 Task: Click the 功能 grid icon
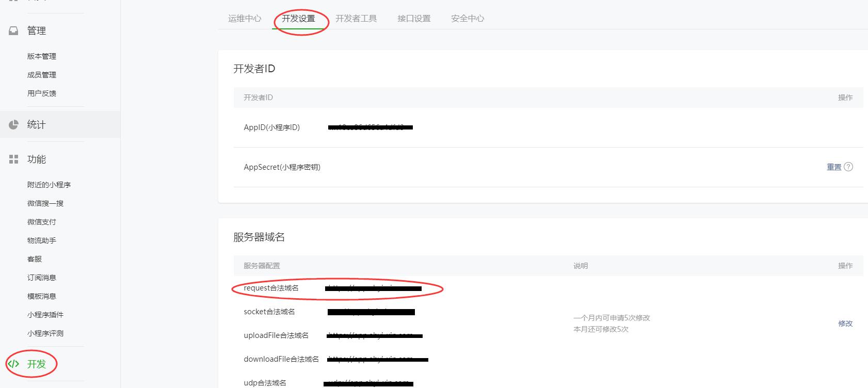pos(14,159)
